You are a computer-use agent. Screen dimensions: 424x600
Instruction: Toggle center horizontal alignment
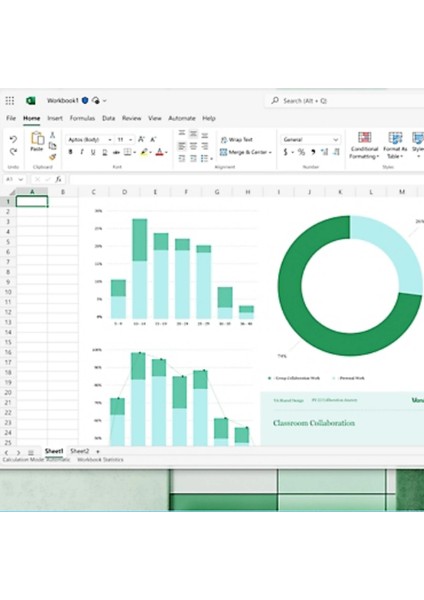click(x=193, y=146)
